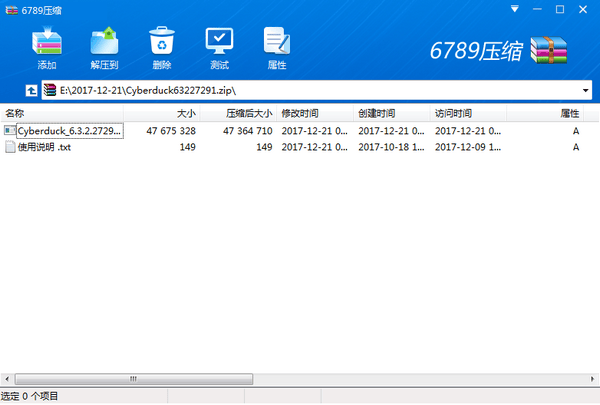The height and width of the screenshot is (405, 600).
Task: Click the horizontal scrollbar right arrow
Action: tap(593, 381)
